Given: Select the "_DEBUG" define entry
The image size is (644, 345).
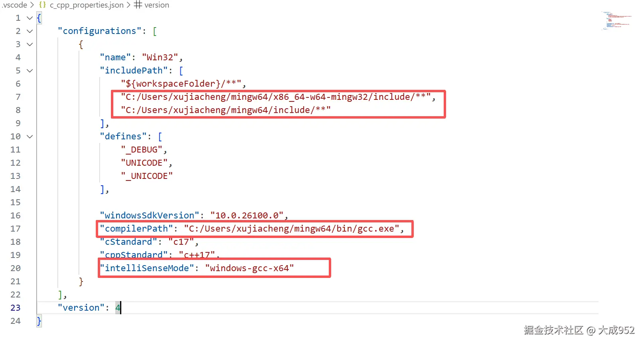Looking at the screenshot, I should [142, 150].
